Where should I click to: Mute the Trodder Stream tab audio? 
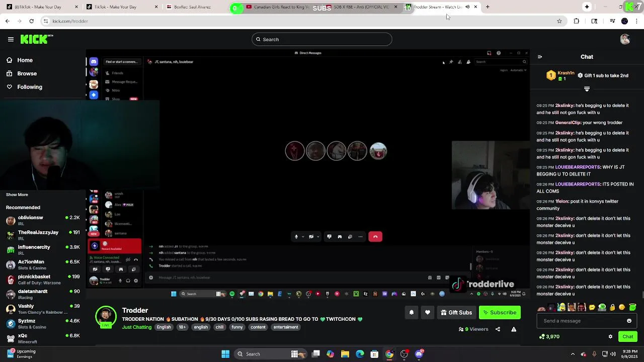467,7
